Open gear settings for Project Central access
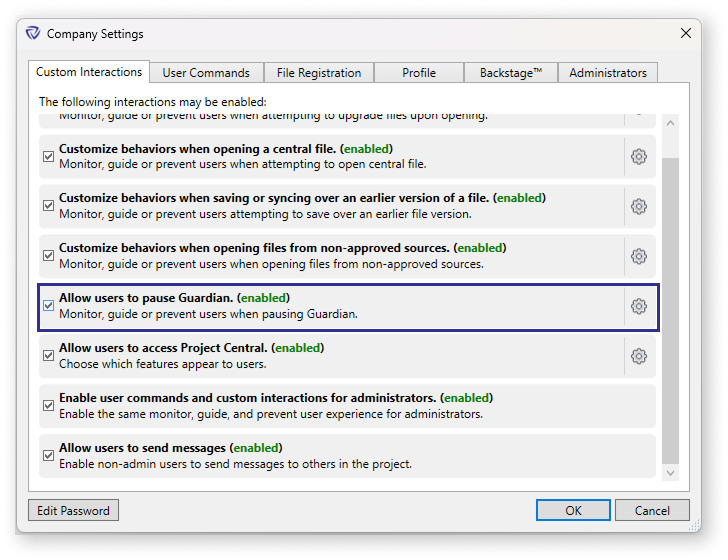Viewport: 728px width, 560px height. [639, 356]
